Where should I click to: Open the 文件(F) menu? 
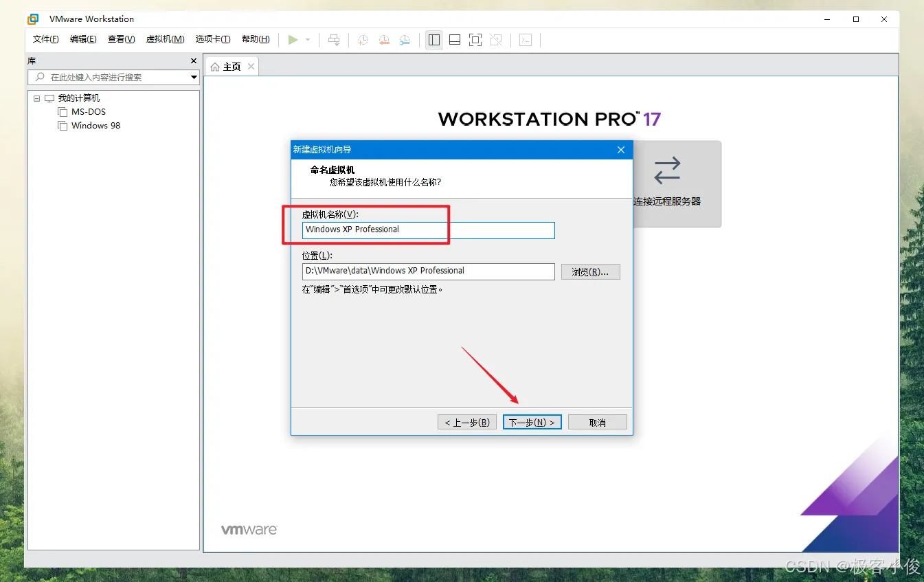[x=46, y=39]
